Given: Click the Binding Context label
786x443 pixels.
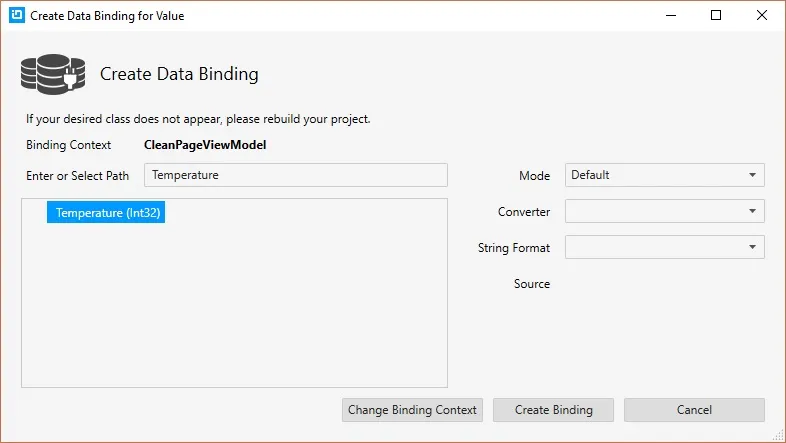Looking at the screenshot, I should pyautogui.click(x=69, y=145).
